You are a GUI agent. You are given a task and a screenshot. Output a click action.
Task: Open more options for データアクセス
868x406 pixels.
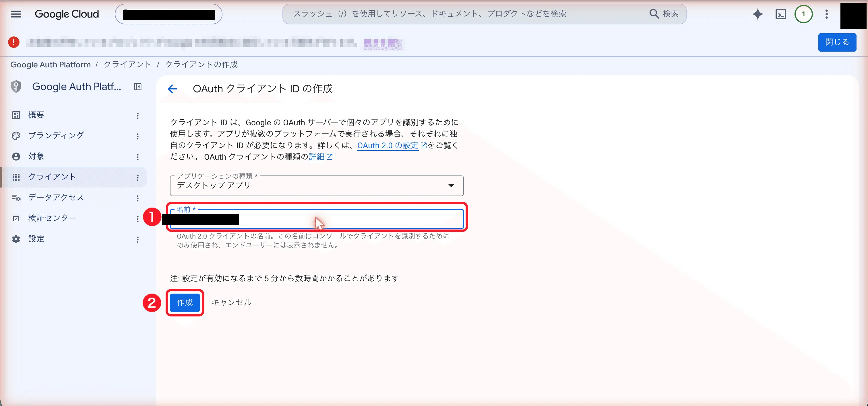[x=137, y=198]
